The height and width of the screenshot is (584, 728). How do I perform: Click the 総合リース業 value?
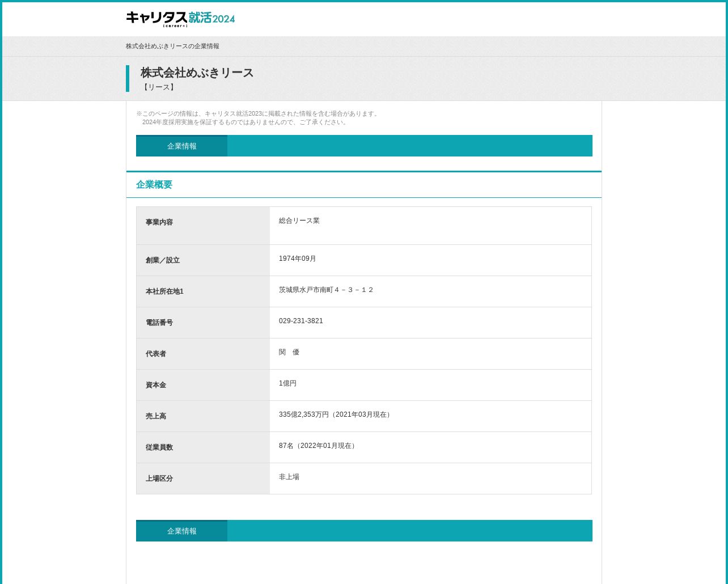pos(299,221)
